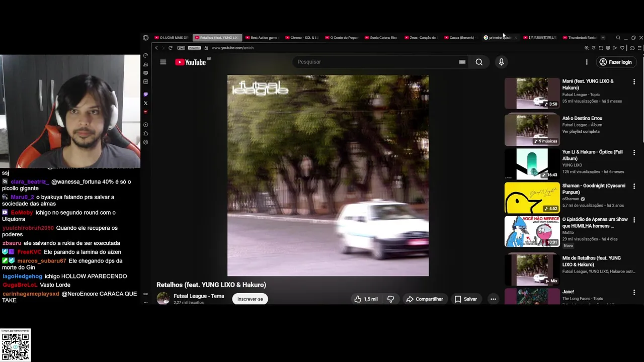This screenshot has width=644, height=362.
Task: Click the VPN badge in address bar
Action: 181,48
